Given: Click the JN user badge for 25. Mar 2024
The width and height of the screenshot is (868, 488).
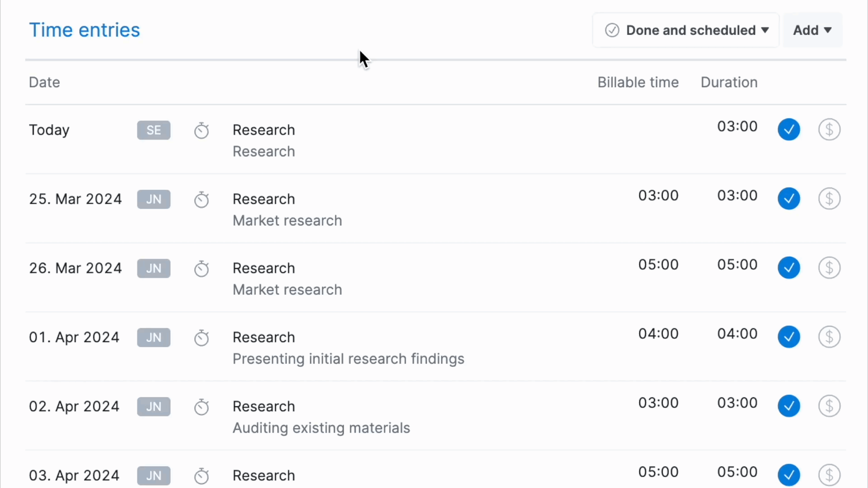Looking at the screenshot, I should coord(154,199).
